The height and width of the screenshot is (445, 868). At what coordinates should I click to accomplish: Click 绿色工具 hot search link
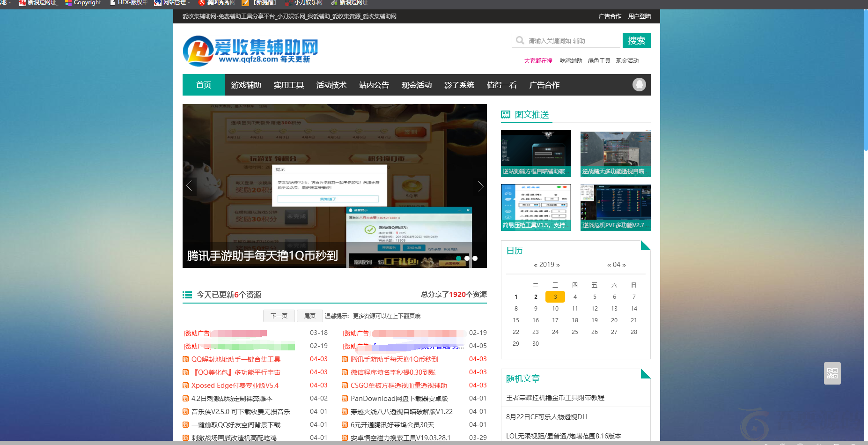599,61
